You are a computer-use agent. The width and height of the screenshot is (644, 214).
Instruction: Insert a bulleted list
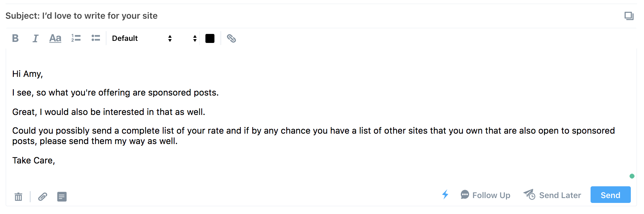tap(96, 38)
